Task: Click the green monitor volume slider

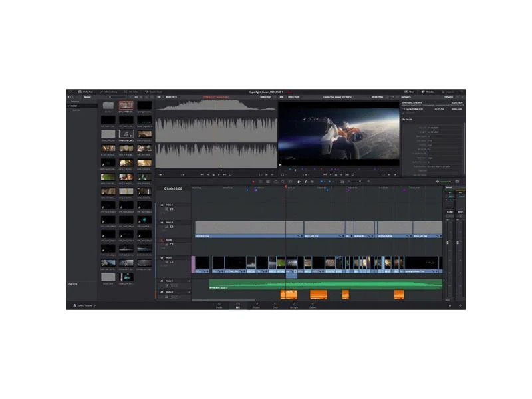Action: tap(446, 182)
